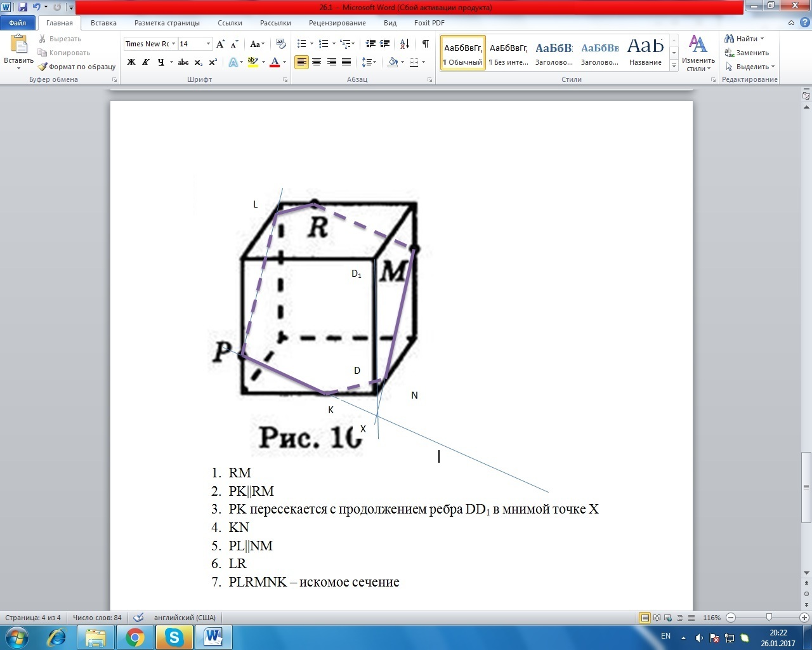This screenshot has width=812, height=650.
Task: Click the spell check icon in the status bar
Action: tap(138, 617)
